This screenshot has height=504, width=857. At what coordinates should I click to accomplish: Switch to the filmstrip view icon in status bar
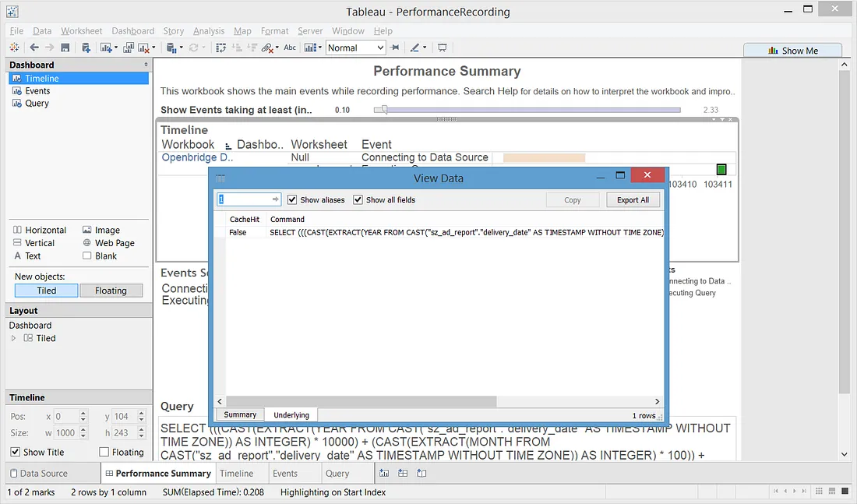tap(832, 492)
